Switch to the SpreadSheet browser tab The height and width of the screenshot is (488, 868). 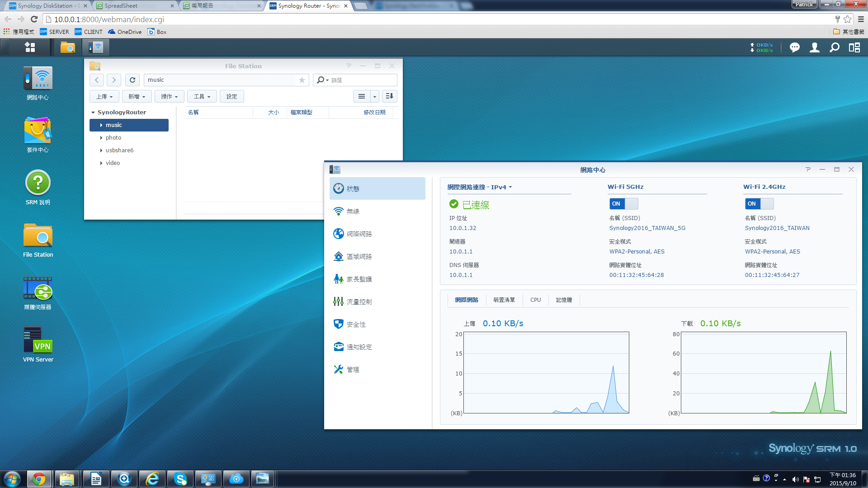click(135, 5)
